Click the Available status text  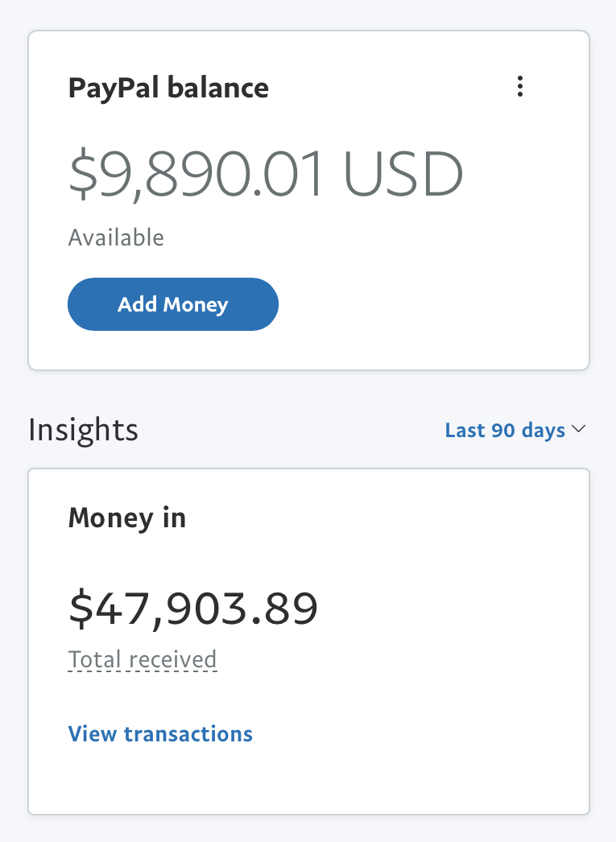tap(116, 237)
